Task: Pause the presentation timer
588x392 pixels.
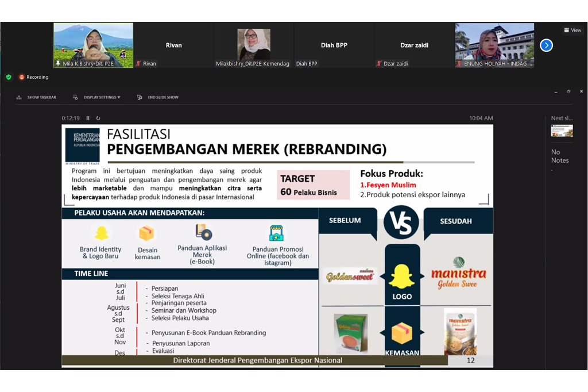Action: click(88, 118)
